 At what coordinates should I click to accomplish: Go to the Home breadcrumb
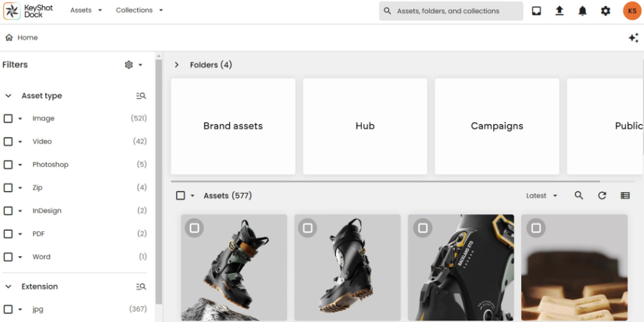pos(22,38)
